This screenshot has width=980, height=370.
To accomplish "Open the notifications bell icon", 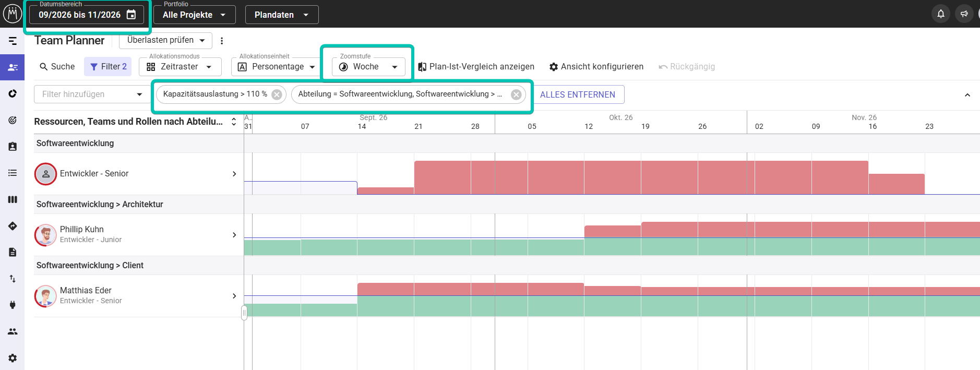I will (x=941, y=14).
